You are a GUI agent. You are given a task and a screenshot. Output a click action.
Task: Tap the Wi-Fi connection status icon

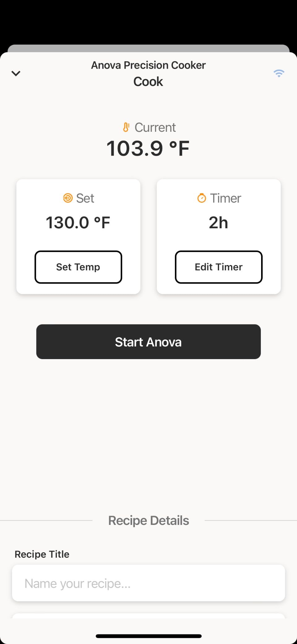[279, 73]
